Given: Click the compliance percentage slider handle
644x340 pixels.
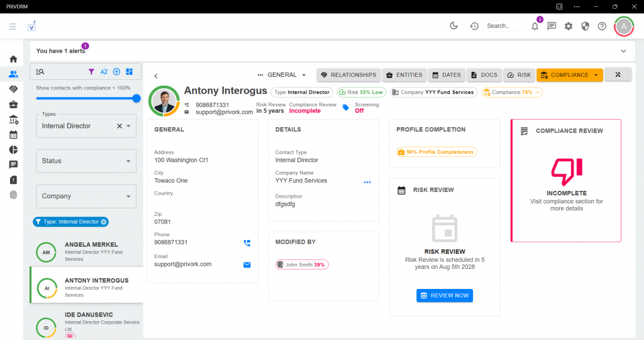Looking at the screenshot, I should point(136,98).
